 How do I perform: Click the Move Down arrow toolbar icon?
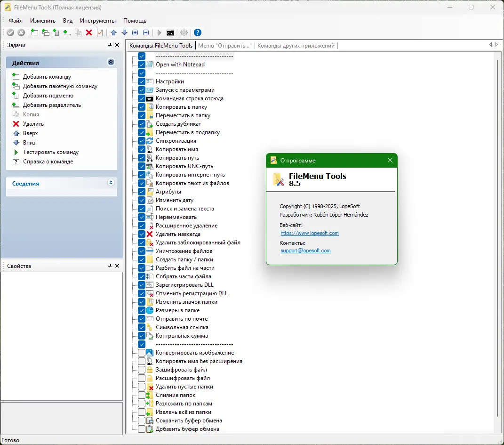click(124, 32)
